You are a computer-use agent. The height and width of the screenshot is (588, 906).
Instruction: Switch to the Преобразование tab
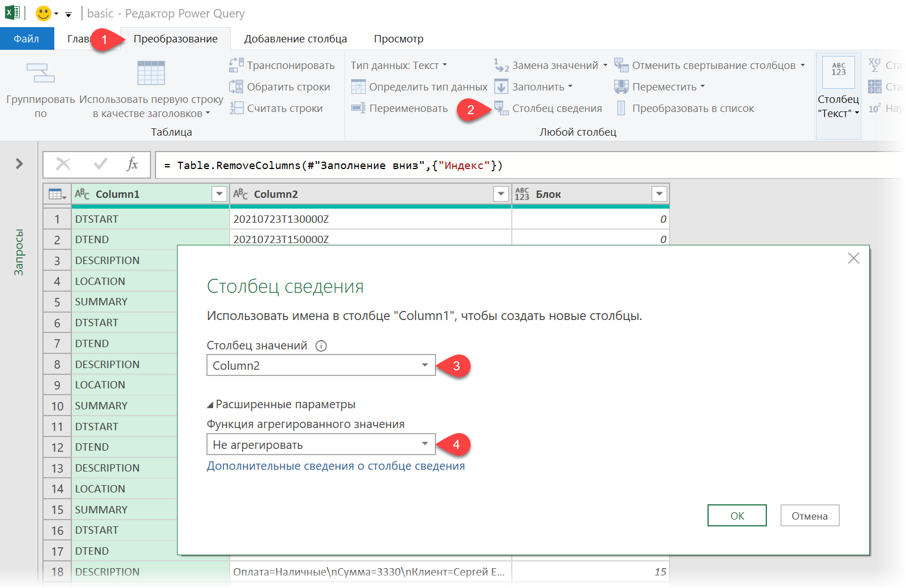pos(175,38)
